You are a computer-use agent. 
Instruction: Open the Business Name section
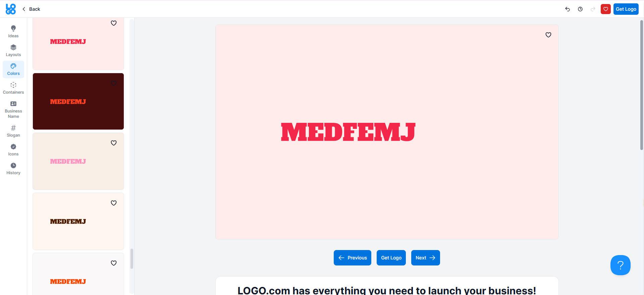[13, 109]
